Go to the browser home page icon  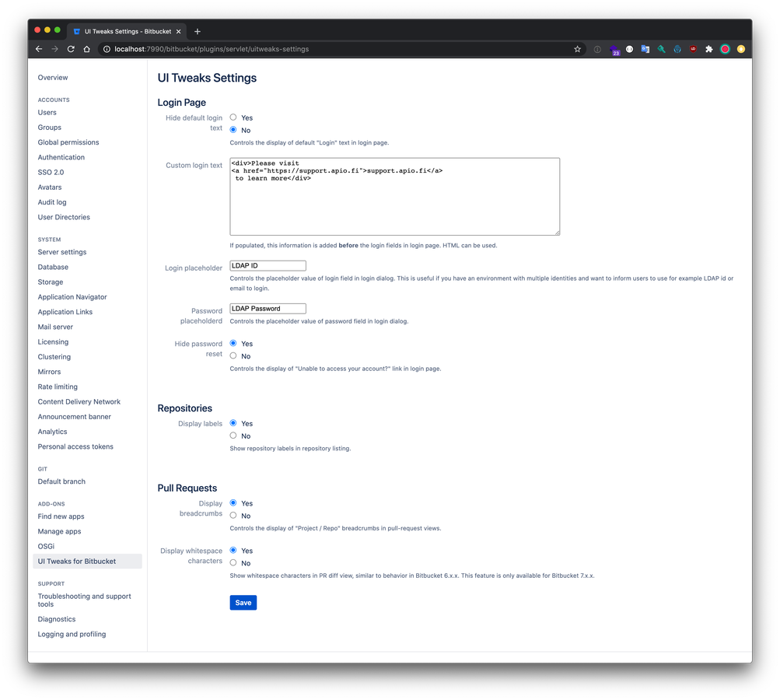coord(86,49)
